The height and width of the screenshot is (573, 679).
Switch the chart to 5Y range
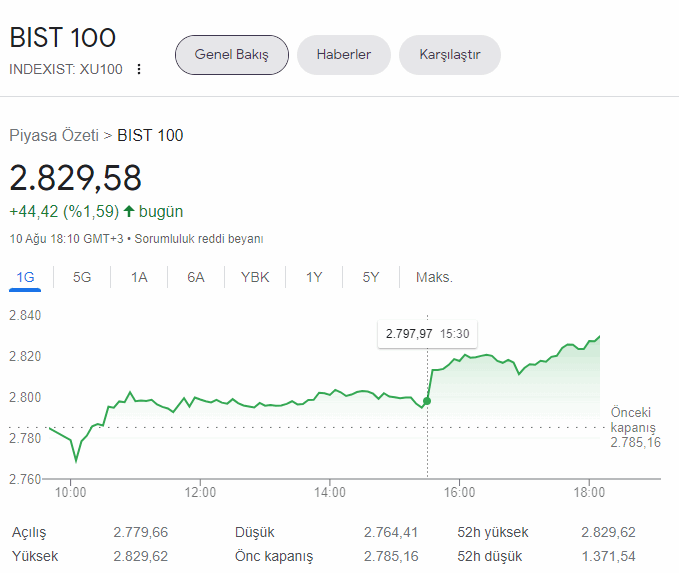pyautogui.click(x=371, y=277)
